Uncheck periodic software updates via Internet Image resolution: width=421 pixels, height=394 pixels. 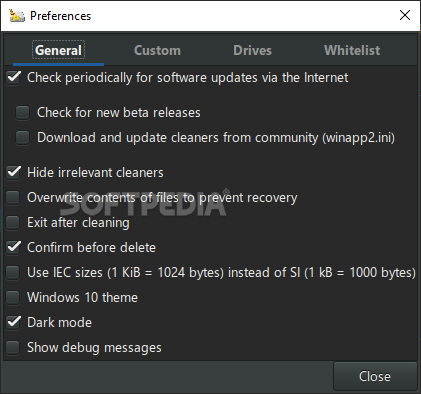pos(13,78)
